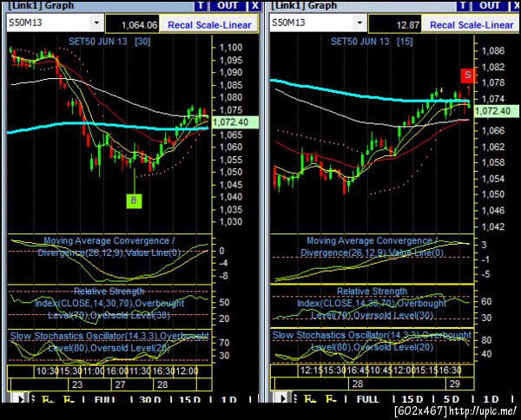Click 1,072.40 price tag on right chart
The height and width of the screenshot is (420, 521).
tap(497, 111)
